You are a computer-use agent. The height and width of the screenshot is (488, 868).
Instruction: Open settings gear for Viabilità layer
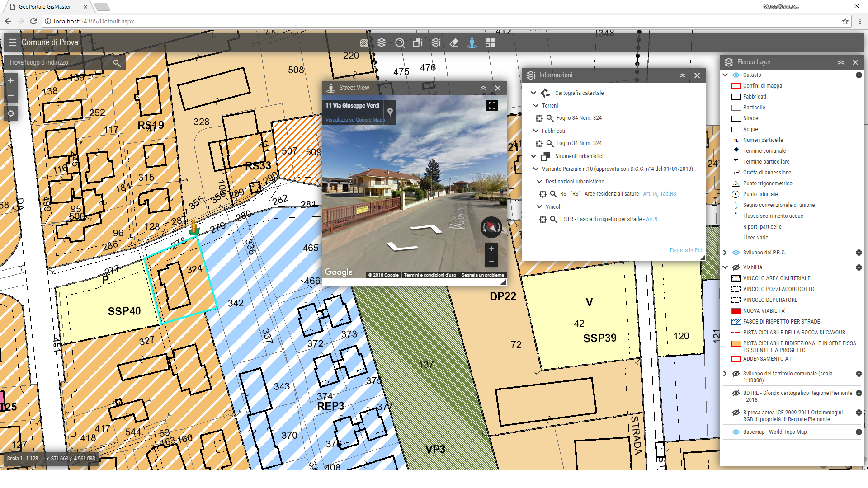click(859, 267)
